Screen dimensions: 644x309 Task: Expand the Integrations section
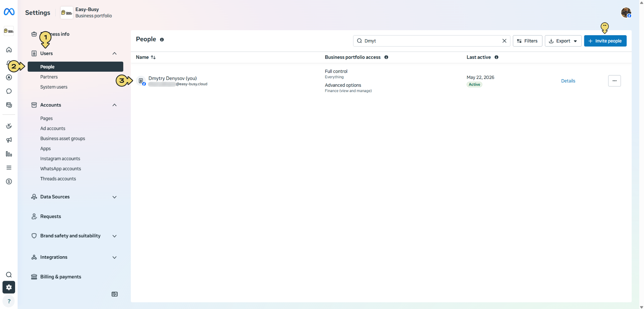114,257
